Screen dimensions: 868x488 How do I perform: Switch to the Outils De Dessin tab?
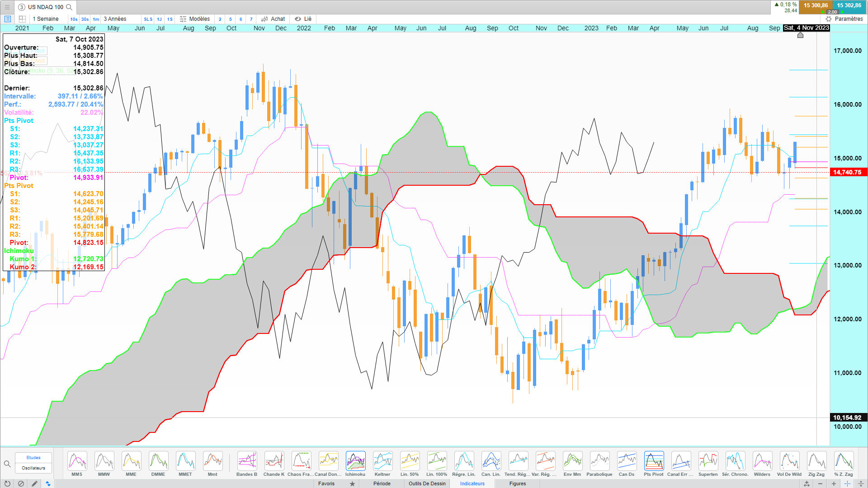click(x=427, y=483)
